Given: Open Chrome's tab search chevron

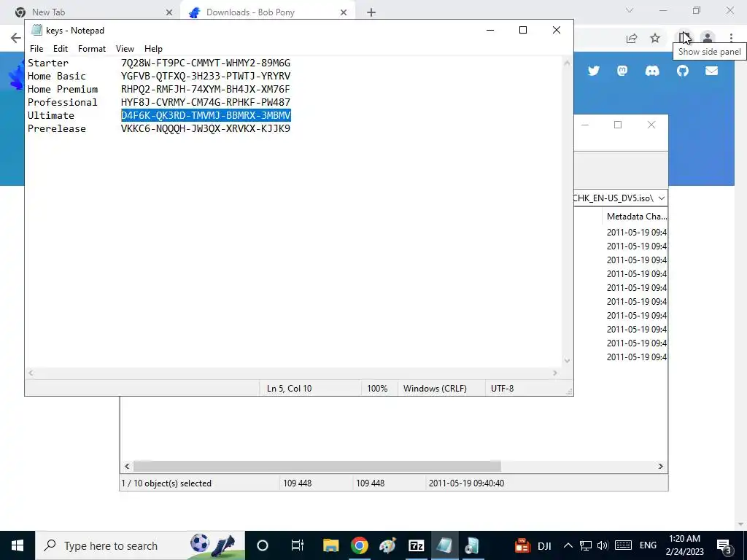Looking at the screenshot, I should pyautogui.click(x=630, y=10).
